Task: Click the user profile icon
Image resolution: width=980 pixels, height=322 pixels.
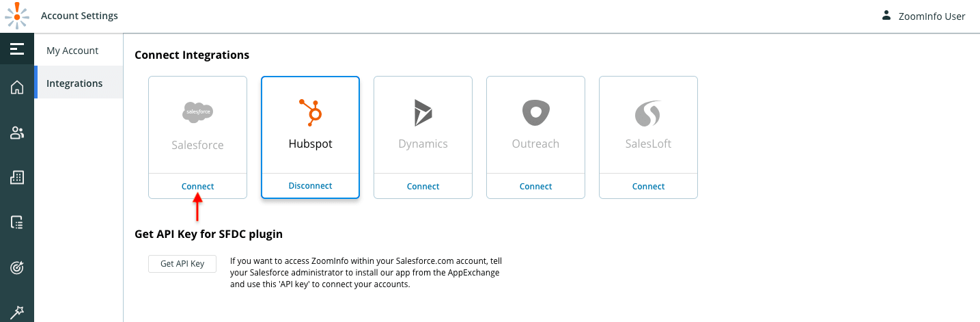Action: 886,15
